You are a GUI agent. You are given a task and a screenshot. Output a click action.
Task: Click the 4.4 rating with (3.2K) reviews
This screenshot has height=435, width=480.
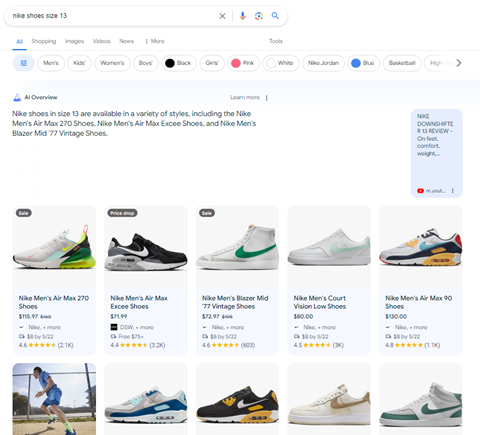coord(138,345)
